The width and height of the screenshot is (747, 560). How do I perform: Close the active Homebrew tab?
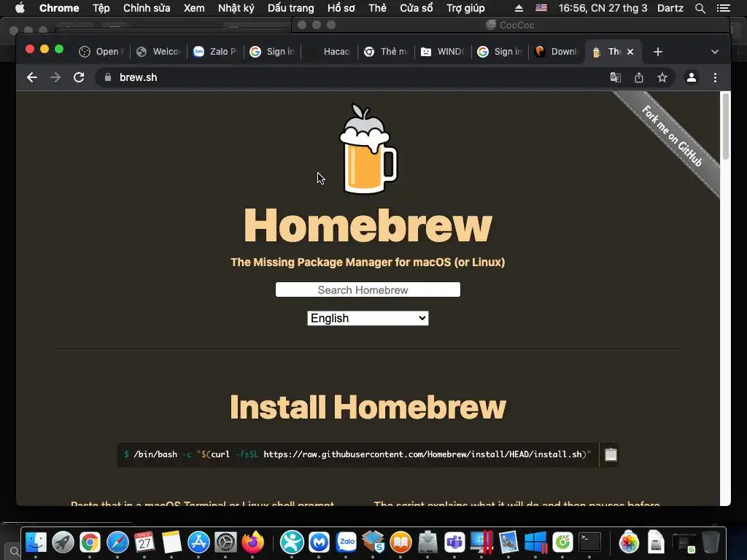tap(630, 52)
